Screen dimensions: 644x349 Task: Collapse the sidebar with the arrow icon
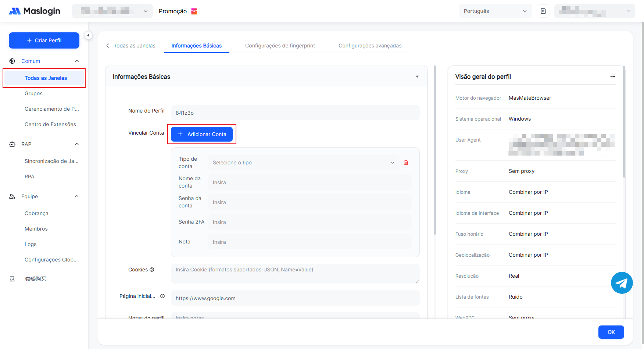88,35
